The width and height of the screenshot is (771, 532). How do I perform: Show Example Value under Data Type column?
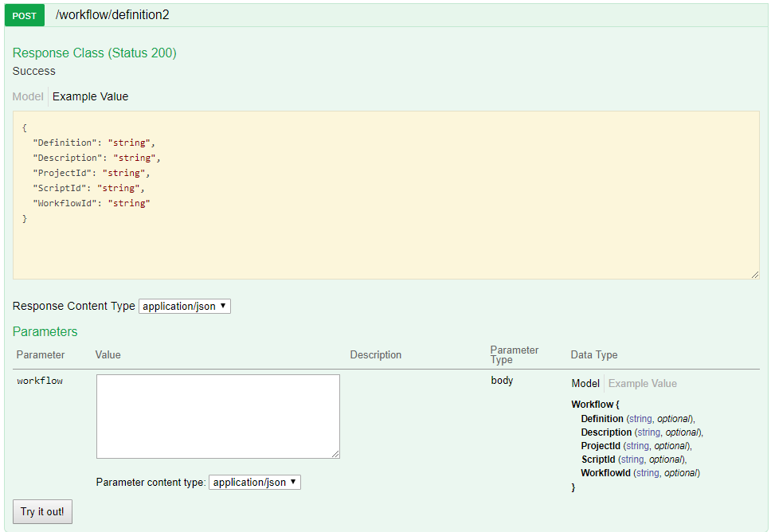[642, 383]
